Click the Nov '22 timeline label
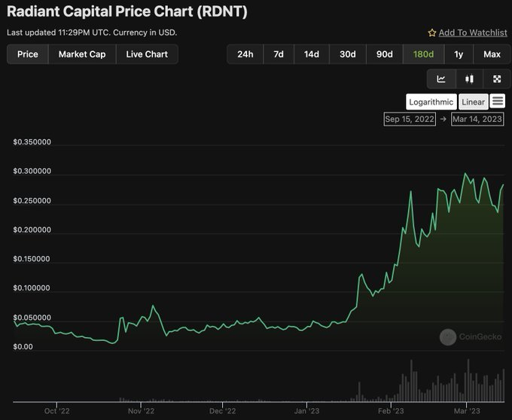Screen dimensions: 512x420 141,411
